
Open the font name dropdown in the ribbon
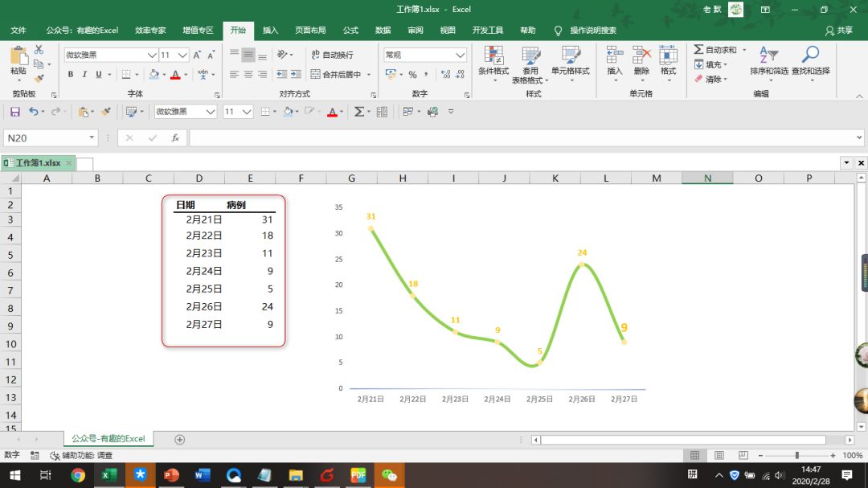point(152,55)
